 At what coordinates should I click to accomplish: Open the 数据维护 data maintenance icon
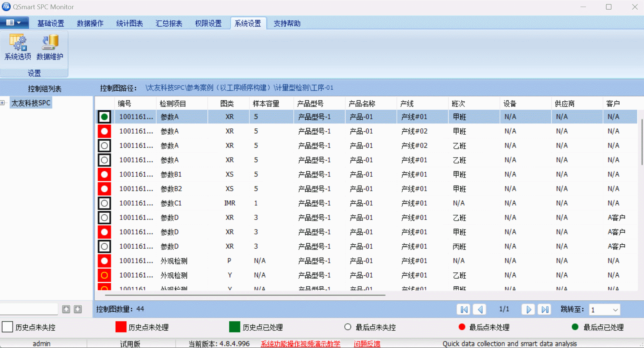click(50, 46)
